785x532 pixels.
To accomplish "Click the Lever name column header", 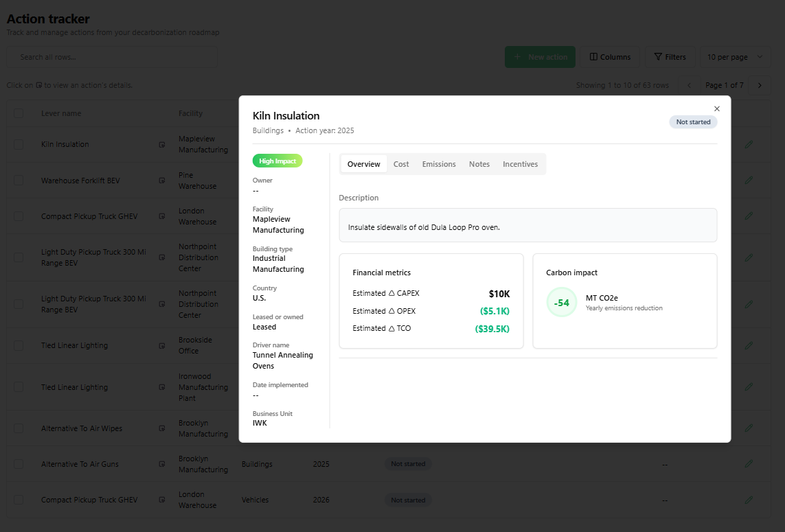I will pyautogui.click(x=61, y=113).
